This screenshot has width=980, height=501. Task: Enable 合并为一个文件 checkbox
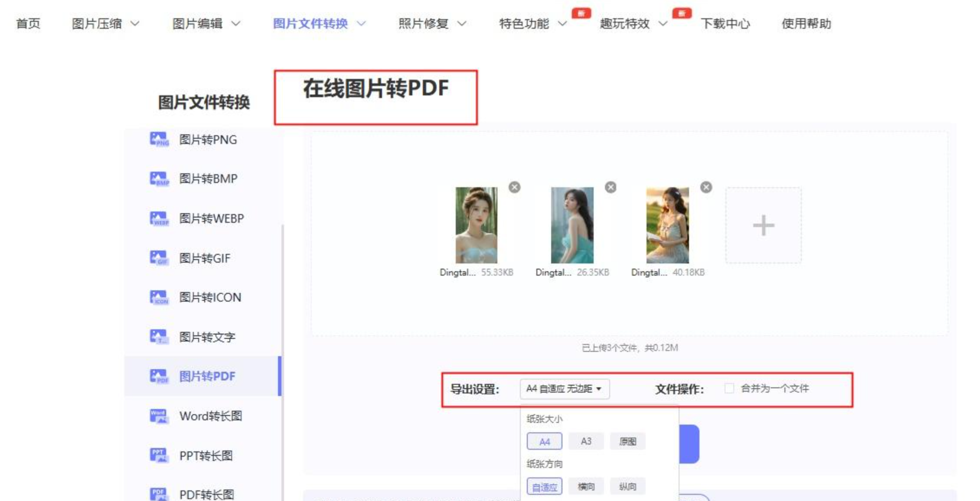729,388
